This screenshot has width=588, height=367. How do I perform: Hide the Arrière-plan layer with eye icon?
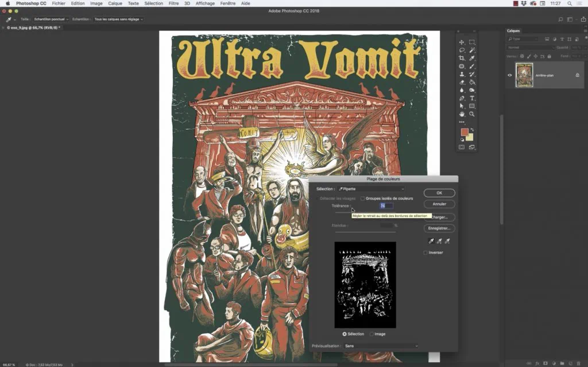pos(509,75)
